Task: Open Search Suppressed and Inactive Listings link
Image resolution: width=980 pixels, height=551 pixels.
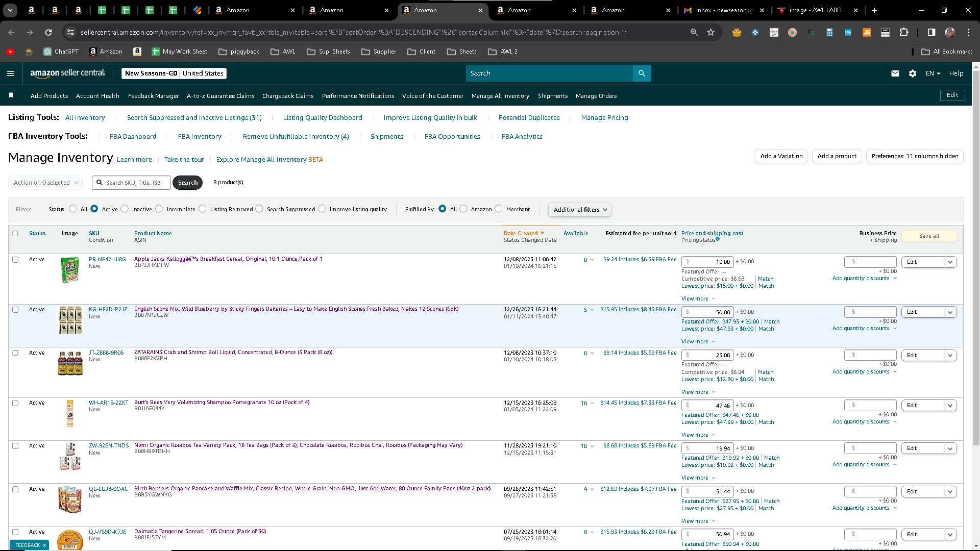Action: click(194, 118)
